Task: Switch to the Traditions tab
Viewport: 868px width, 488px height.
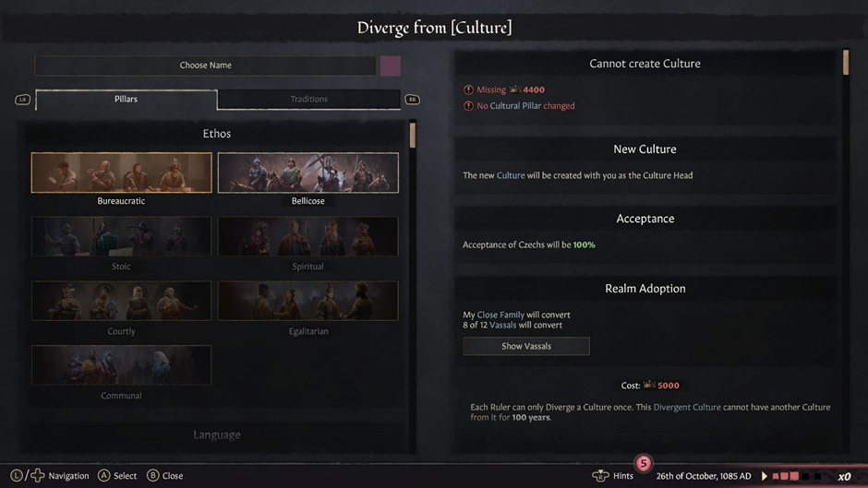Action: (x=309, y=99)
